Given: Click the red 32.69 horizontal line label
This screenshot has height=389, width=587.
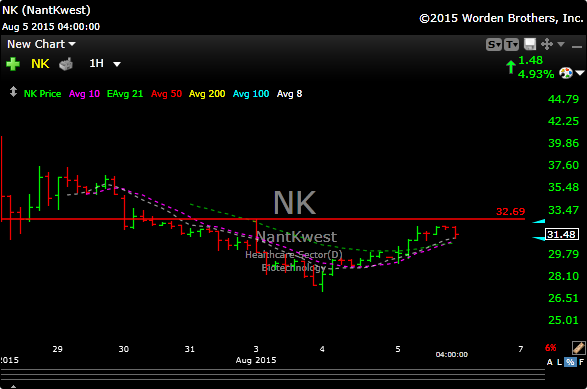Looking at the screenshot, I should [511, 212].
